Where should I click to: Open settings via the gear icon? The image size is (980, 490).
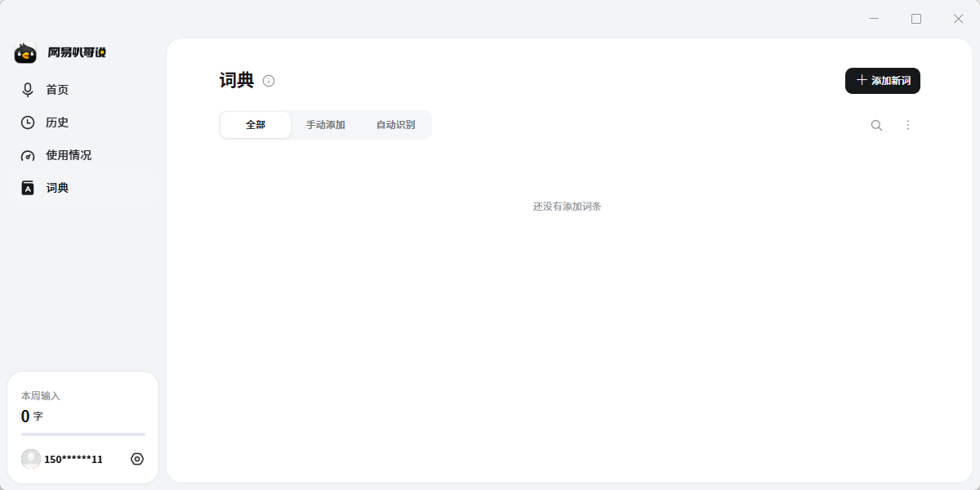point(137,459)
